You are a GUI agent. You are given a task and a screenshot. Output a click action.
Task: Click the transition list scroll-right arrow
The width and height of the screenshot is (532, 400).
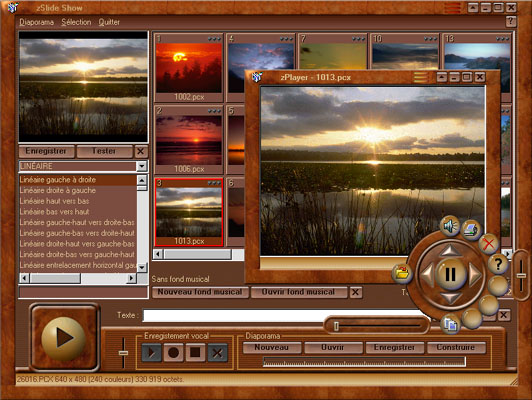[x=131, y=278]
